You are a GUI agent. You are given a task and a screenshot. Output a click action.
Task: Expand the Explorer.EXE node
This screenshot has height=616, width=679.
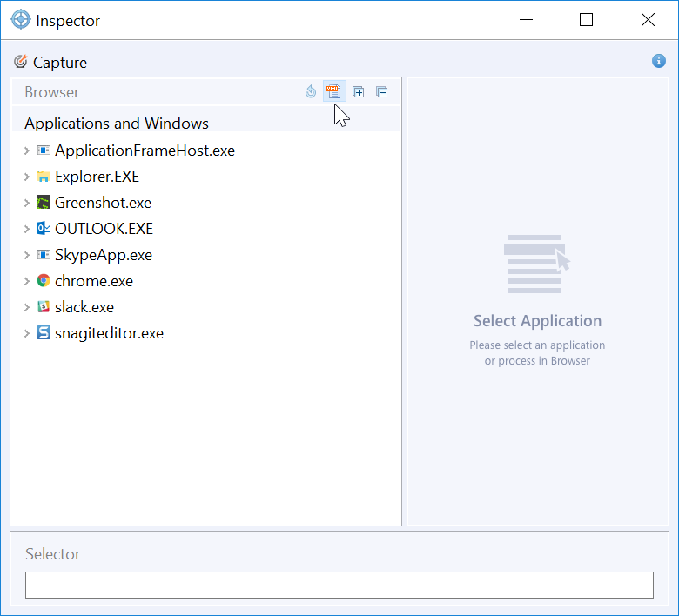click(x=27, y=176)
